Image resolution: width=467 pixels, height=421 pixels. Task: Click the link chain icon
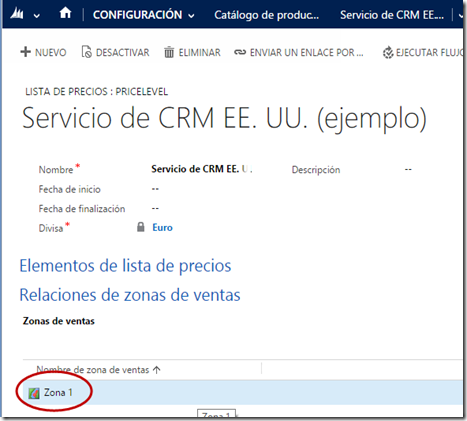pos(240,52)
